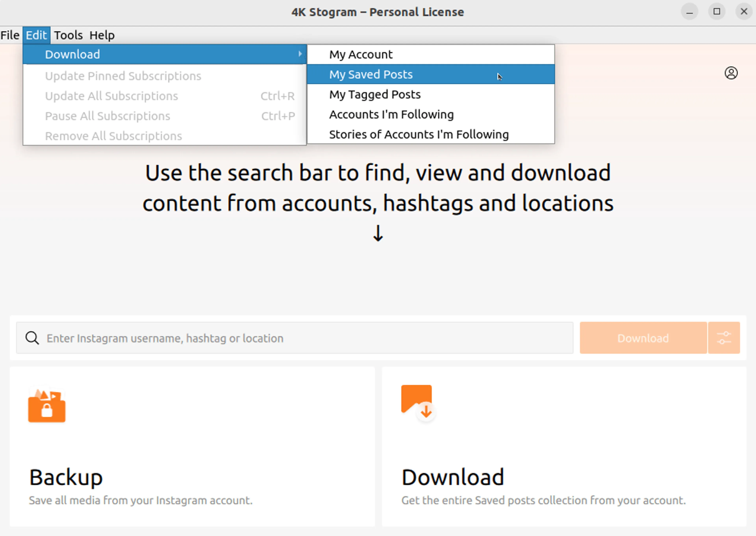
Task: Maximize the 4K Stogram window
Action: pos(716,12)
